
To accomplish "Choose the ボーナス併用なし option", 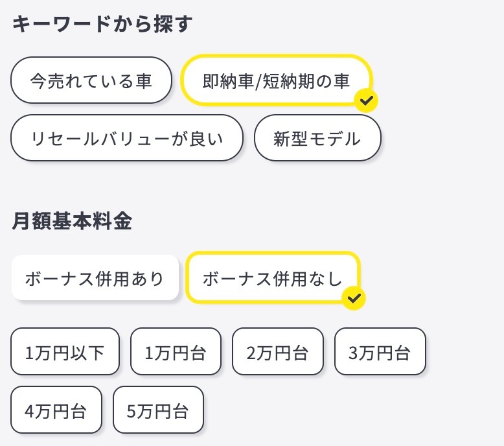I will point(272,278).
